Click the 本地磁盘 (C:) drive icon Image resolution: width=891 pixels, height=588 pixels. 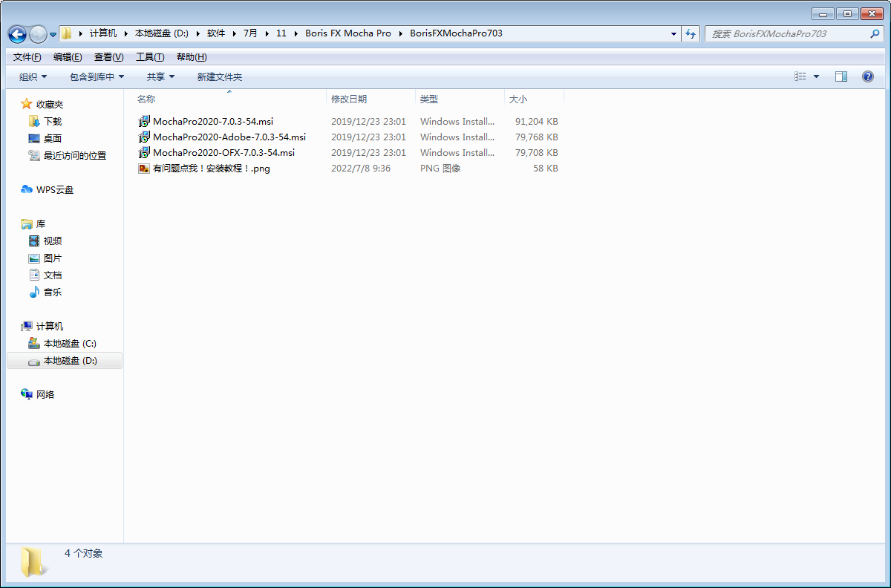click(34, 343)
